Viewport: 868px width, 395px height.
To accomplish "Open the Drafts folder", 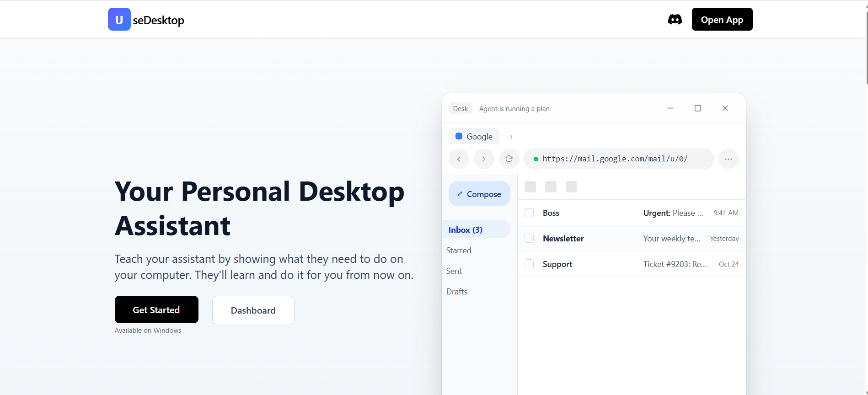I will tap(457, 291).
